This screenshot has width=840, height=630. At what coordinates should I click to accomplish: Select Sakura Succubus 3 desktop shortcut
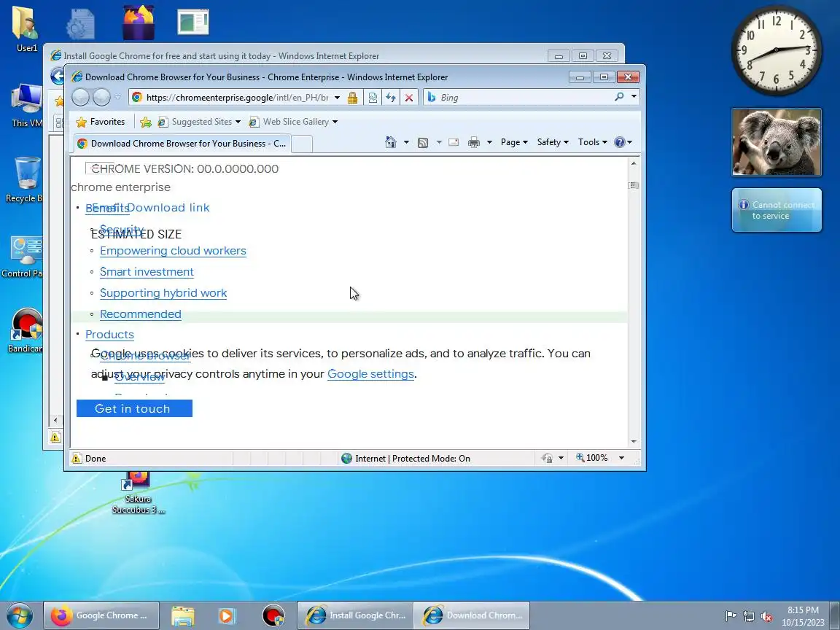pos(139,493)
